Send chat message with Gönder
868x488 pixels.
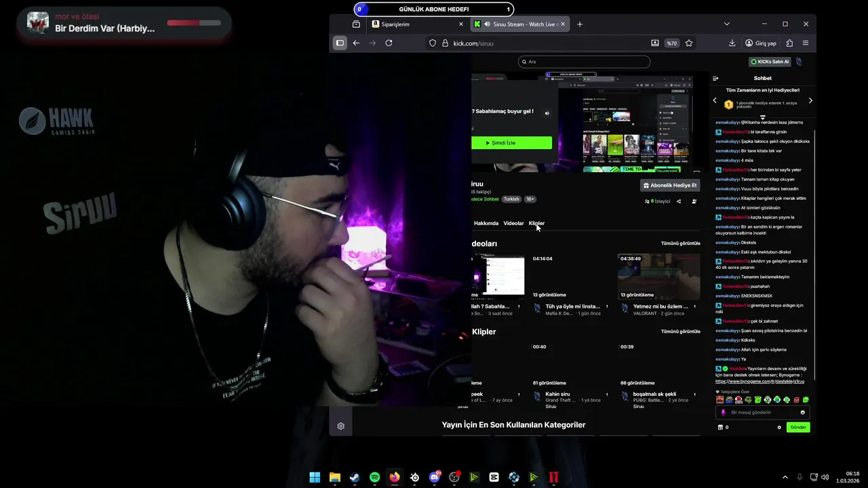(x=798, y=427)
